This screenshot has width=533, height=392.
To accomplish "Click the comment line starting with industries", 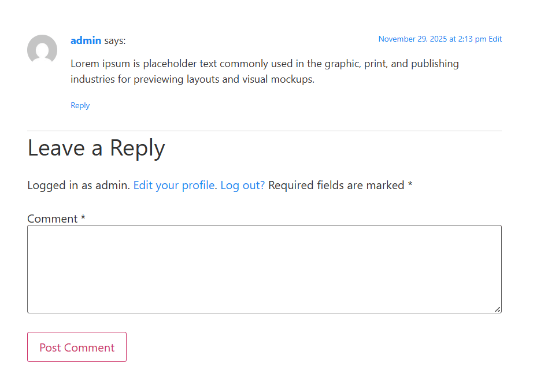I will [193, 79].
